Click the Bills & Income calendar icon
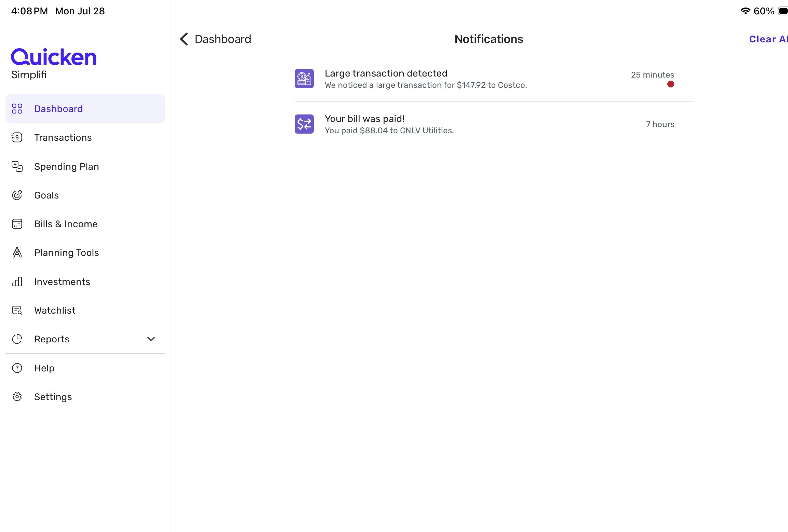Image resolution: width=788 pixels, height=532 pixels. pos(17,224)
